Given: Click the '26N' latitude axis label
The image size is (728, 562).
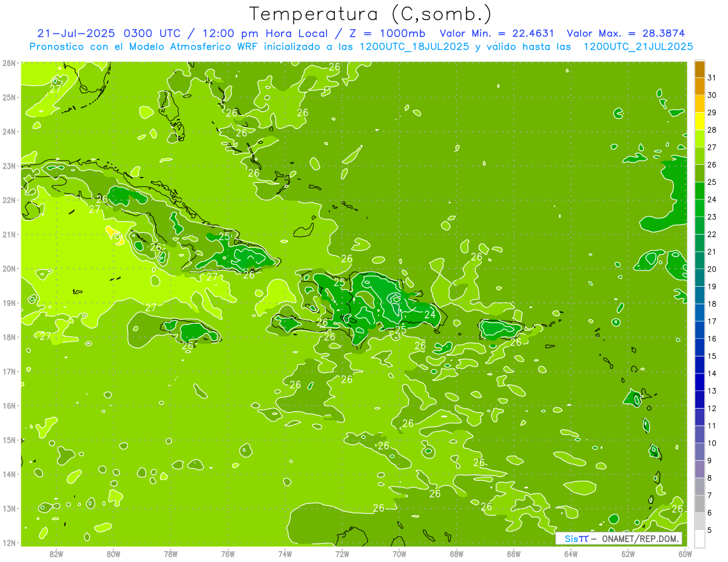Looking at the screenshot, I should pos(8,63).
